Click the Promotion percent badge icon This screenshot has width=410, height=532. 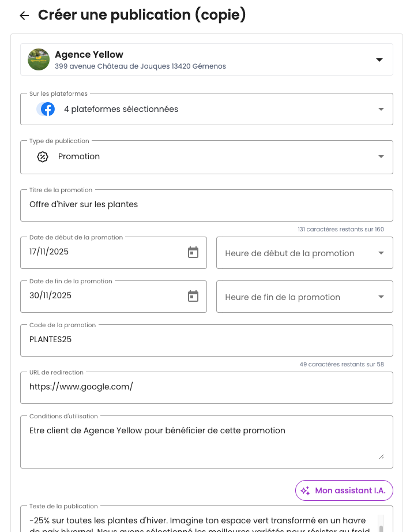(x=43, y=156)
